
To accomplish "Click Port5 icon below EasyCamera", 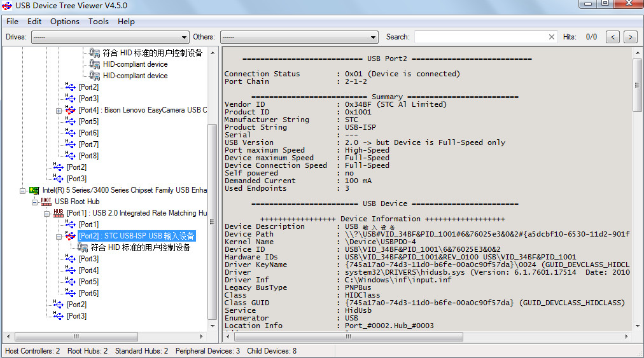I will [x=70, y=121].
